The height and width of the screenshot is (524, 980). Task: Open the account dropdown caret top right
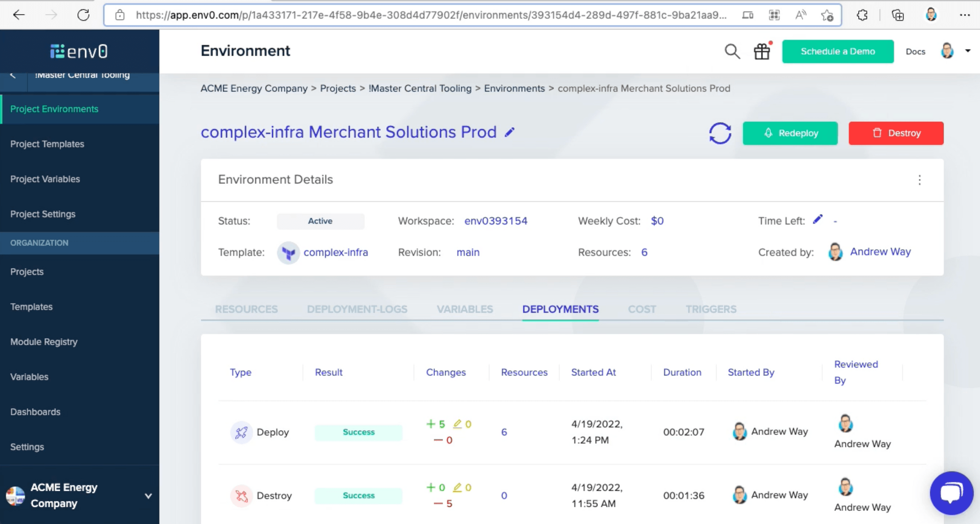(x=968, y=51)
